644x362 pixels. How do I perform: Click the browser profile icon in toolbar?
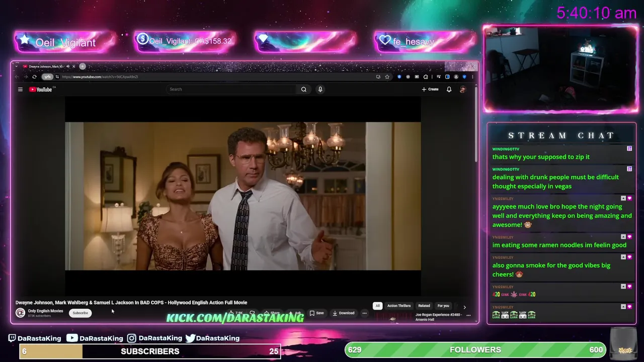pyautogui.click(x=456, y=77)
